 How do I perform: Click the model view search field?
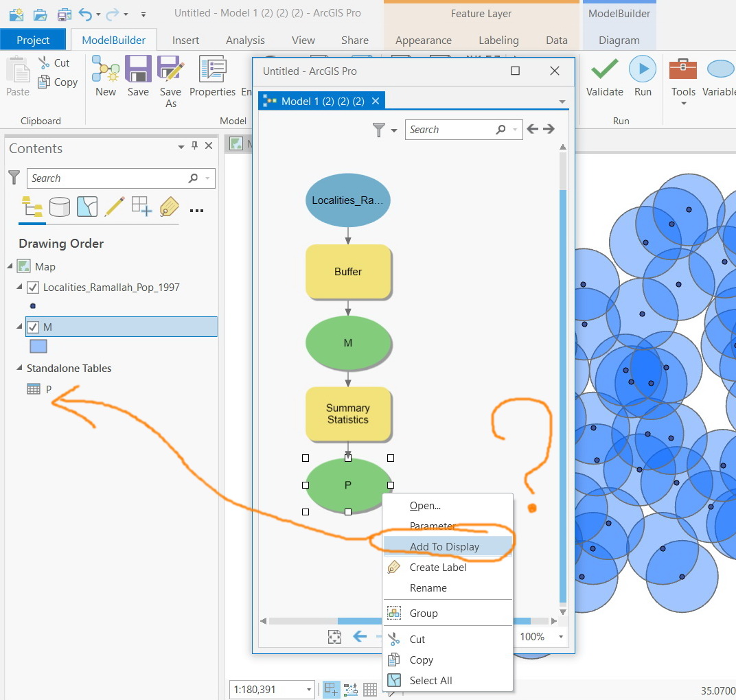click(x=463, y=130)
